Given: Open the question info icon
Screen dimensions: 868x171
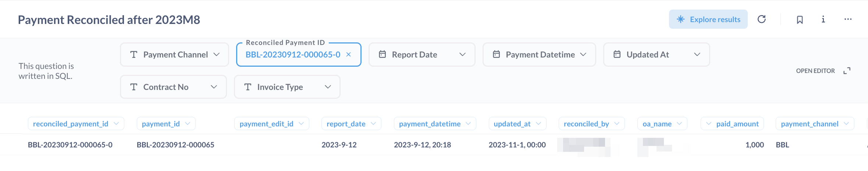Looking at the screenshot, I should [823, 19].
